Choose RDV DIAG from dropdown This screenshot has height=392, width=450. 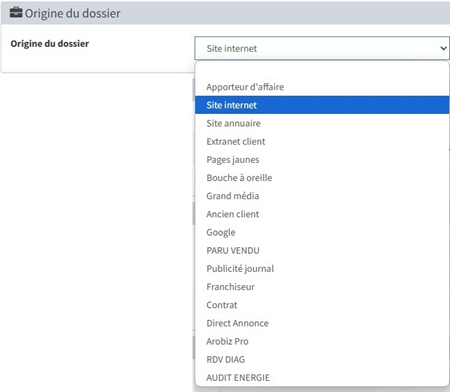click(322, 359)
